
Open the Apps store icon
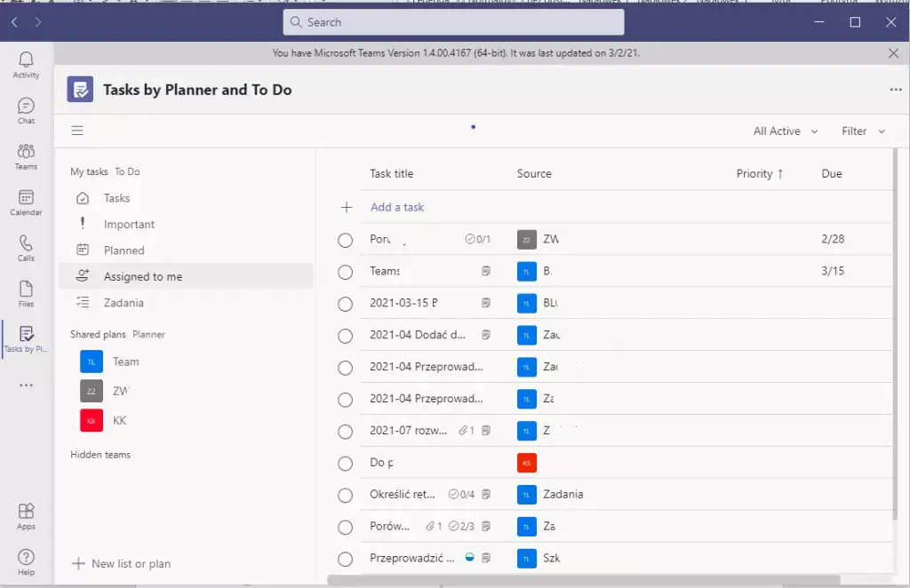point(26,515)
